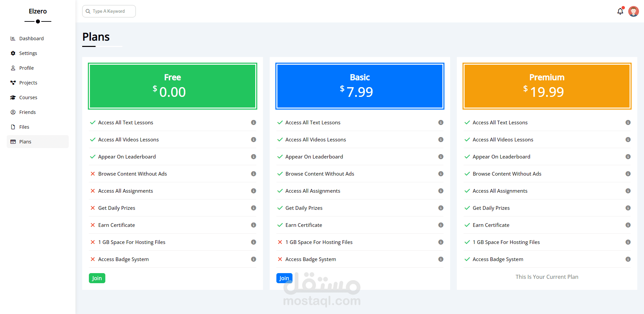
Task: Open notifications bell icon
Action: (620, 11)
